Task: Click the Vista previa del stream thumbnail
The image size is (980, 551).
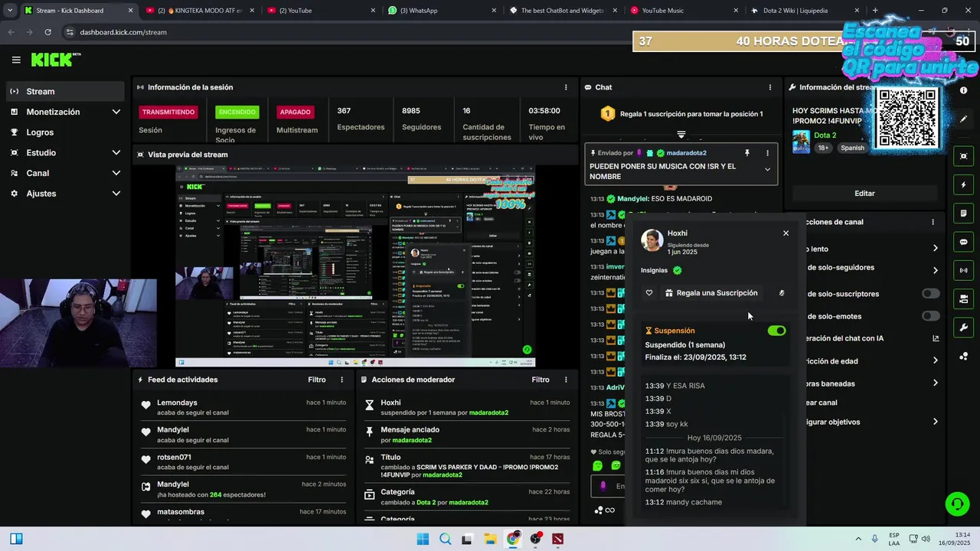Action: pyautogui.click(x=355, y=266)
